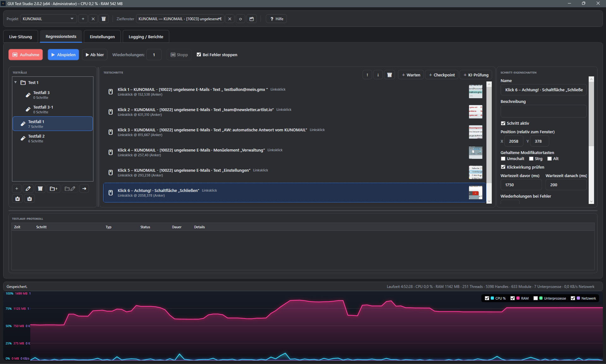This screenshot has width=606, height=364.
Task: Open the window picker icon beside Zielfenster
Action: point(252,19)
